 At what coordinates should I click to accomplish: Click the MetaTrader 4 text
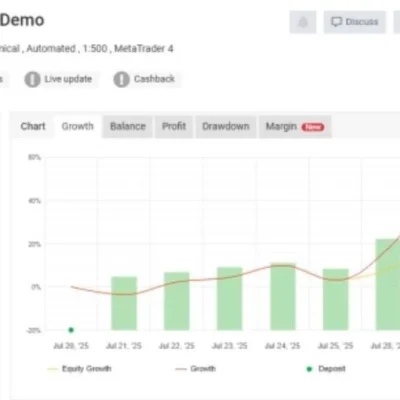coord(144,49)
